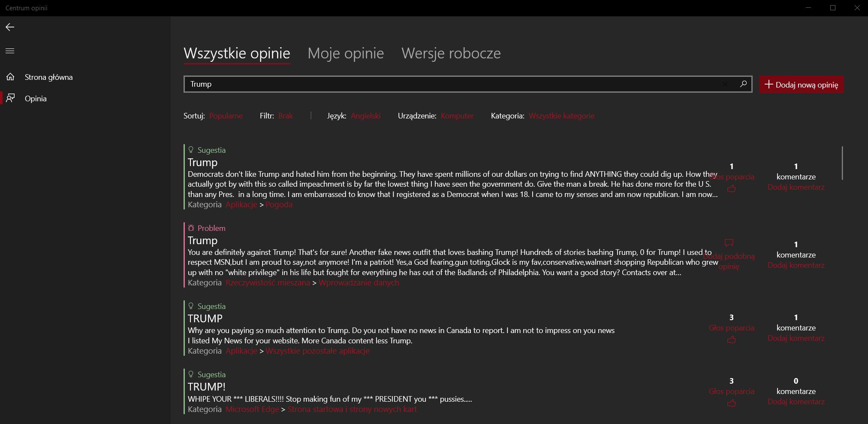This screenshot has width=868, height=424.
Task: Click Głos poparcia on the TRUMP Canada suggestion
Action: pyautogui.click(x=732, y=328)
